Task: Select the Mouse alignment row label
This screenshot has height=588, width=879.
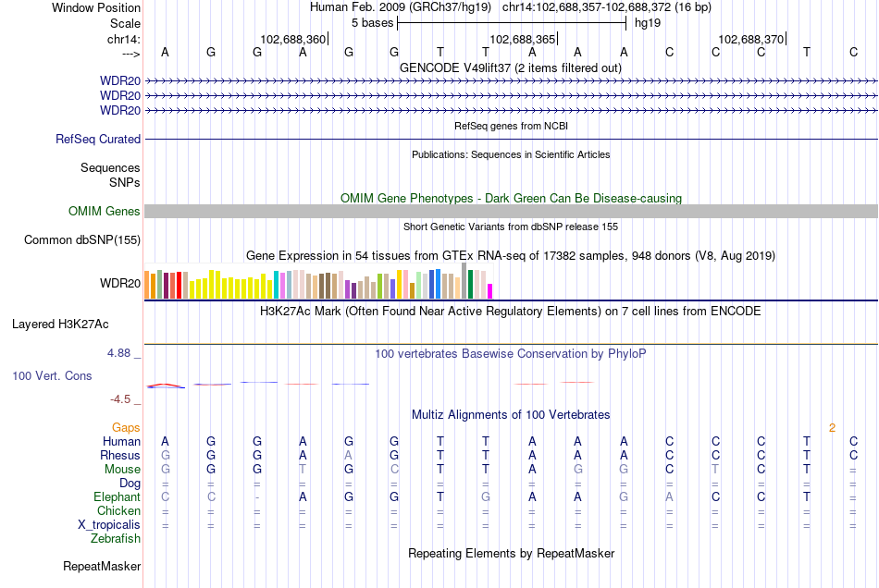Action: [122, 470]
